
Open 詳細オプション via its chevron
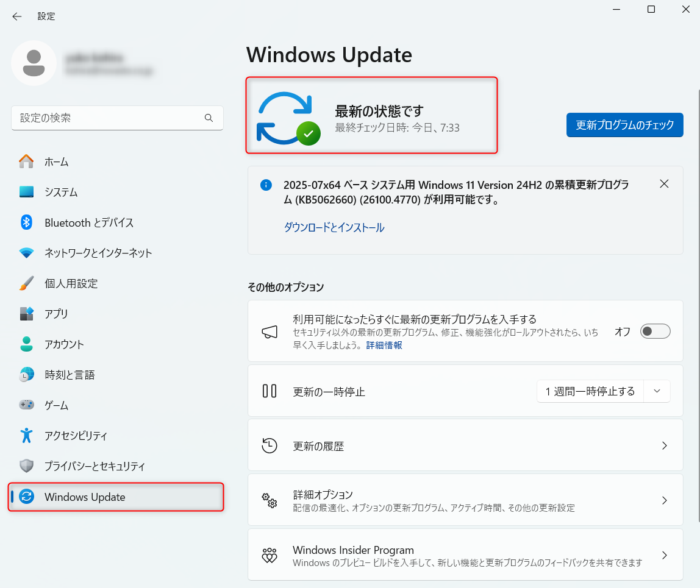pyautogui.click(x=664, y=500)
